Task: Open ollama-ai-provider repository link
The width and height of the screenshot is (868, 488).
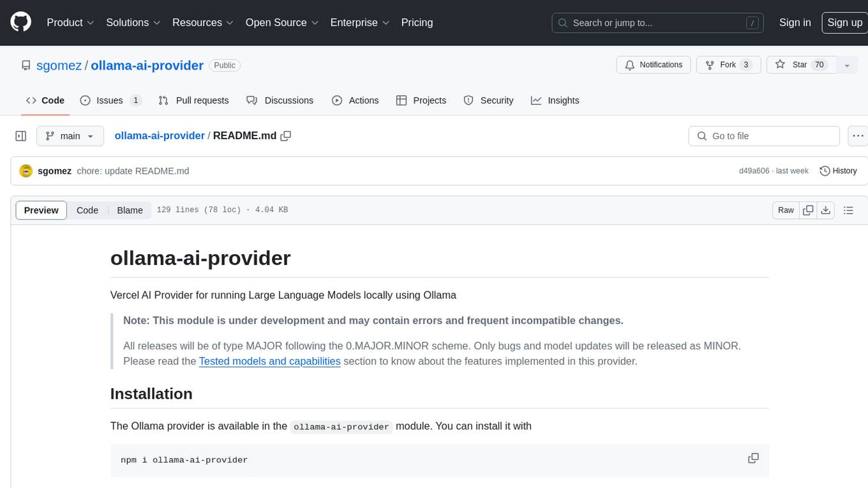Action: 147,65
